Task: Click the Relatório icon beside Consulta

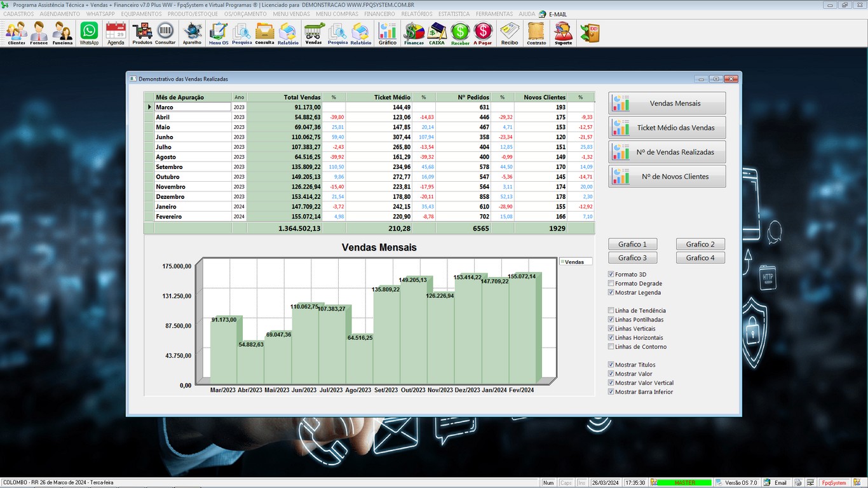Action: click(x=288, y=33)
